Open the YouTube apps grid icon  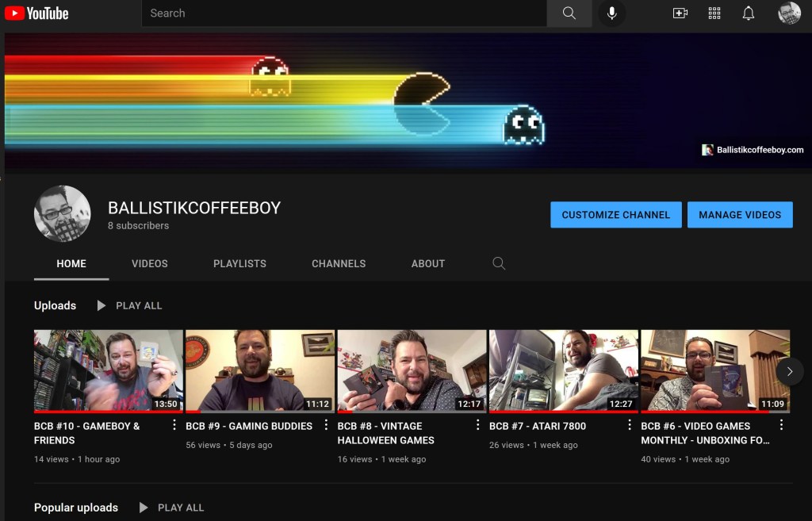(x=714, y=13)
